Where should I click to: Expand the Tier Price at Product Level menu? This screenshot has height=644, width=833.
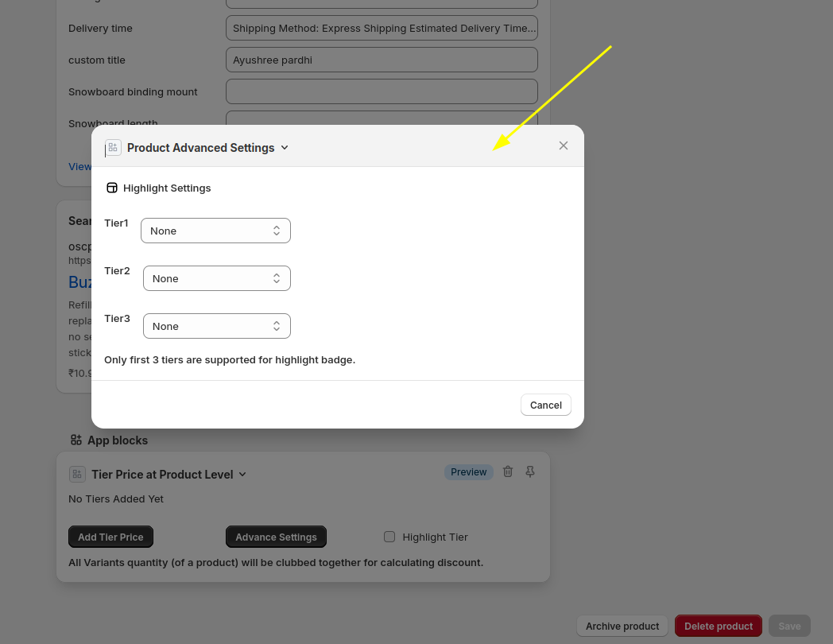pos(242,475)
